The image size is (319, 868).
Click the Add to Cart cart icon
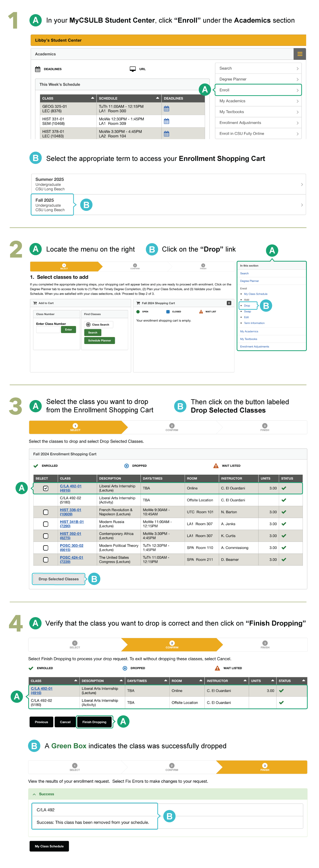tap(35, 303)
